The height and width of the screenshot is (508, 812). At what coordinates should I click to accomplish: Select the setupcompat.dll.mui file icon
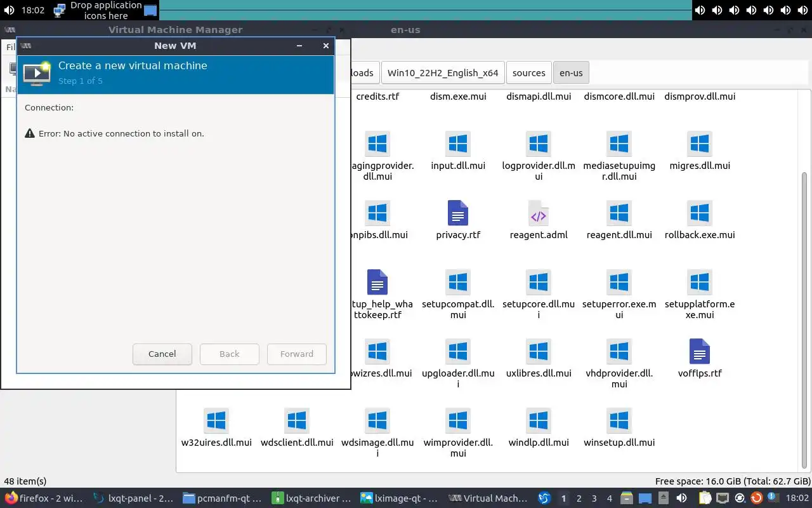point(458,283)
